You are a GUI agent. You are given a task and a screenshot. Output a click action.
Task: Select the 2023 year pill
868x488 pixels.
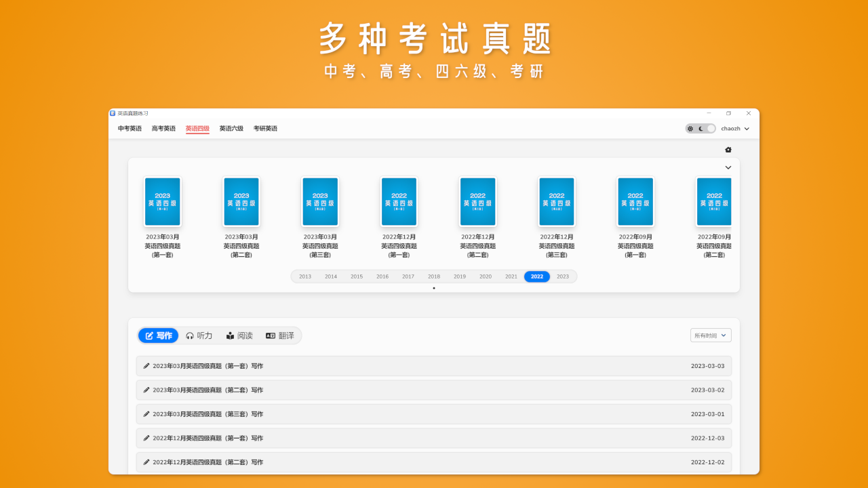[x=562, y=276]
